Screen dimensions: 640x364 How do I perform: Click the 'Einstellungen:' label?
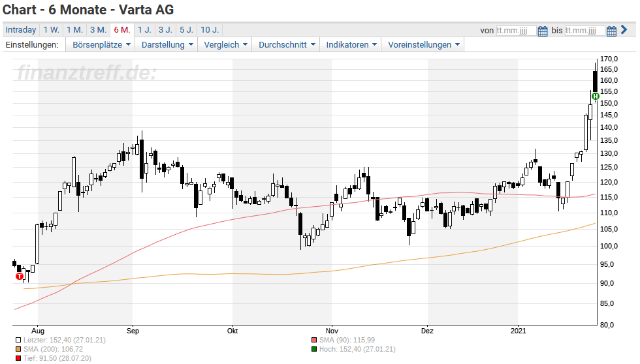tap(32, 45)
